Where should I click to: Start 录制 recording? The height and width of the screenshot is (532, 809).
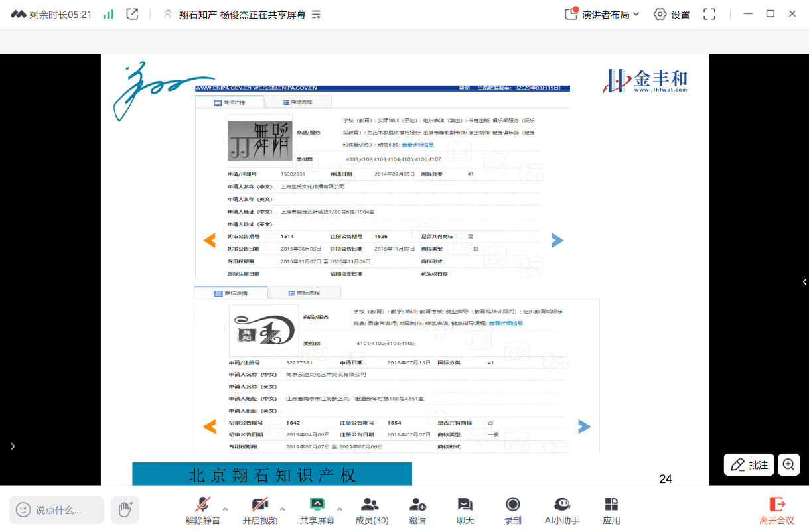(512, 510)
